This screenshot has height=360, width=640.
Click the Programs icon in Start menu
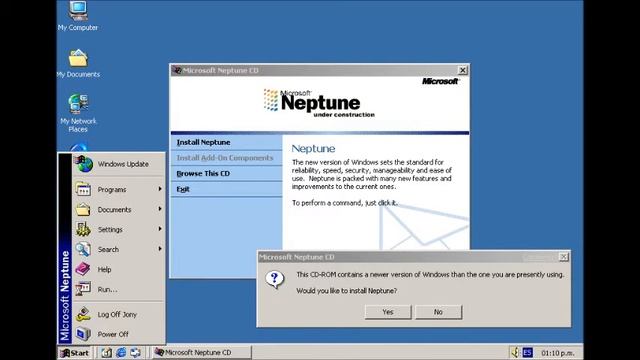83,189
